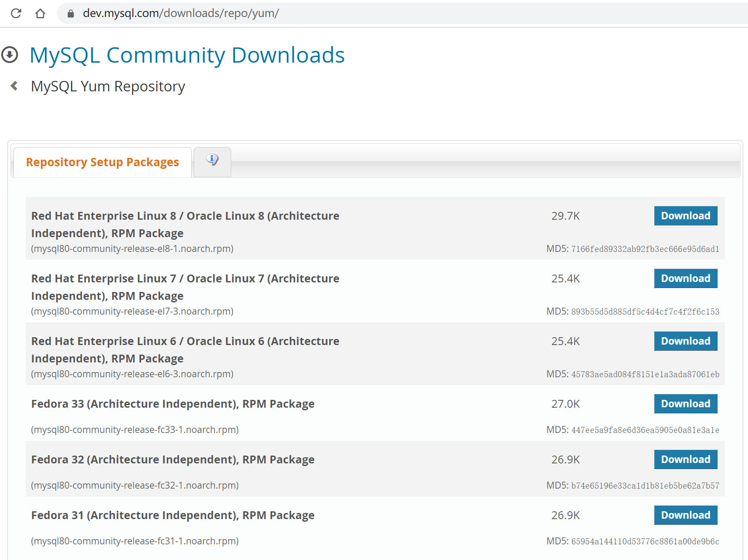Viewport: 748px width, 560px height.
Task: Download the Red Hat Enterprise Linux 6 package
Action: pyautogui.click(x=686, y=341)
